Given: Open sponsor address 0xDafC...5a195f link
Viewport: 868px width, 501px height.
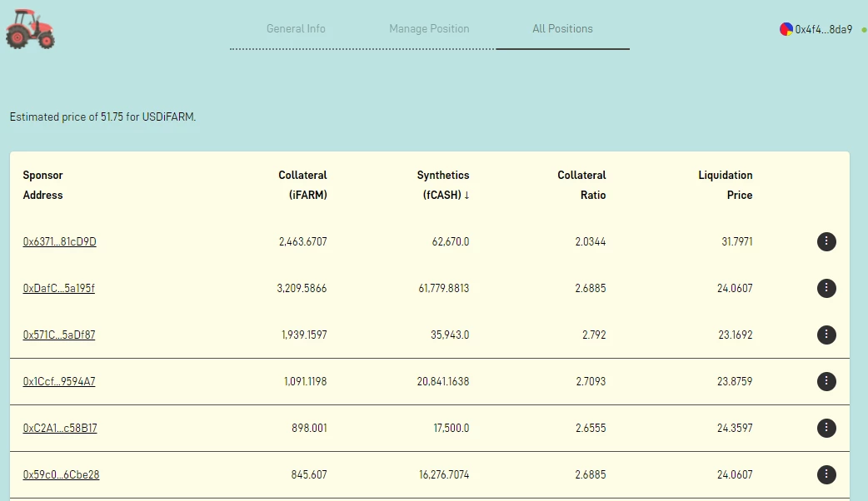Looking at the screenshot, I should [58, 288].
